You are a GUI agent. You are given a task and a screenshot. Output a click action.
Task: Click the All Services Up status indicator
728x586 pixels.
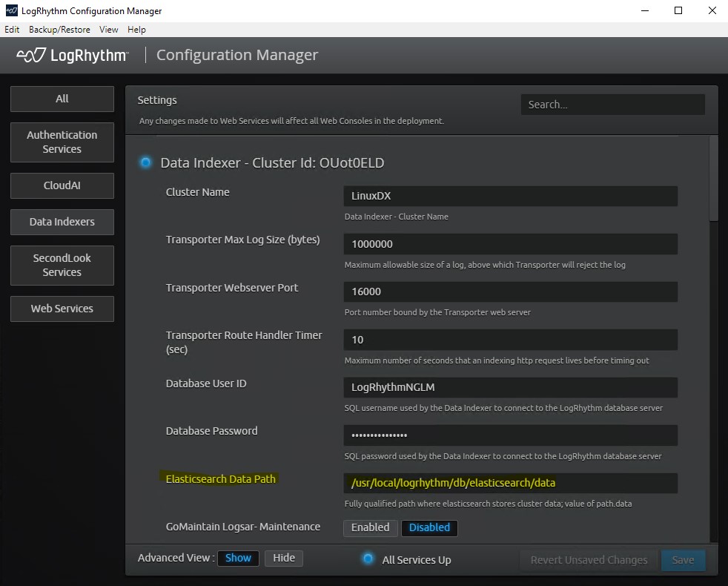(368, 560)
